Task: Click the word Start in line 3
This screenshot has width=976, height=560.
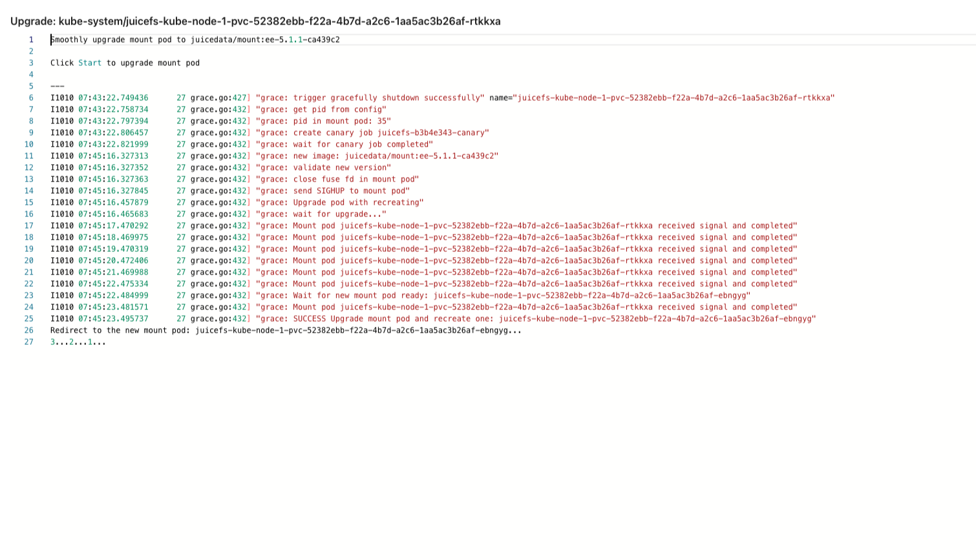Action: coord(90,63)
